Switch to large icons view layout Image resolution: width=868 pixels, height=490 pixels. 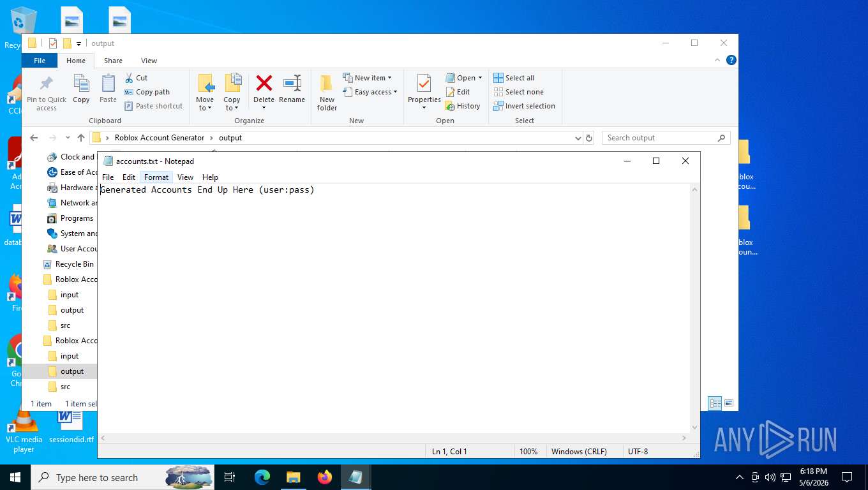(728, 403)
